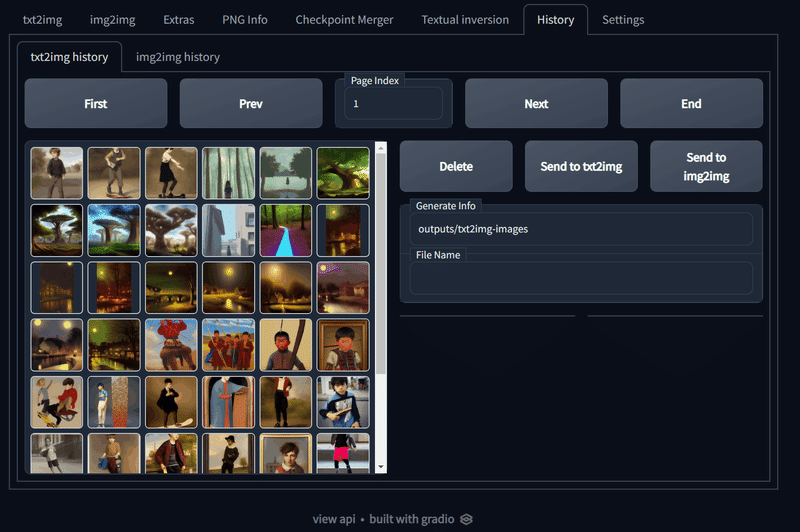Click Send to img2img button
This screenshot has width=800, height=532.
(706, 166)
